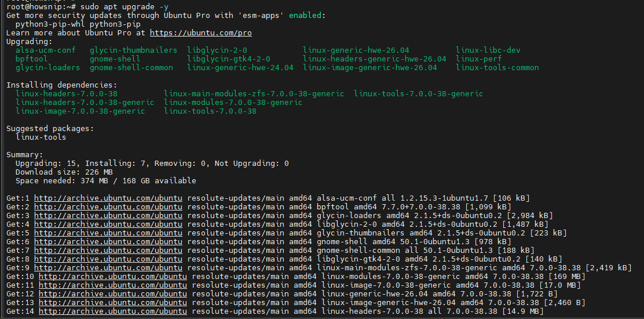Click 'Installing dependencies:' heading

pyautogui.click(x=62, y=85)
